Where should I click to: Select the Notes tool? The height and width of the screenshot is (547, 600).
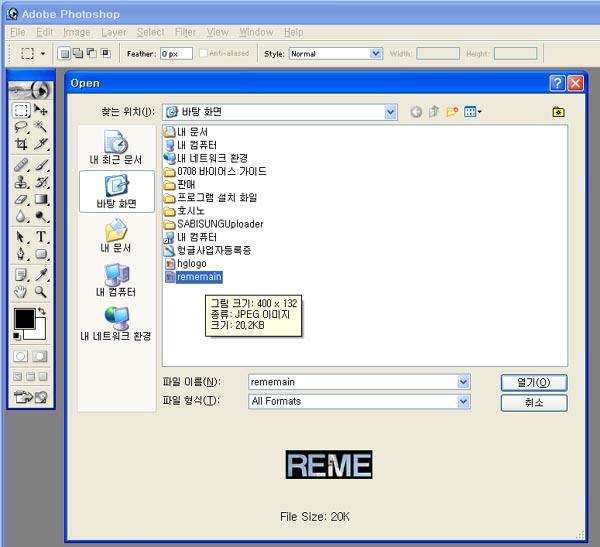(21, 274)
